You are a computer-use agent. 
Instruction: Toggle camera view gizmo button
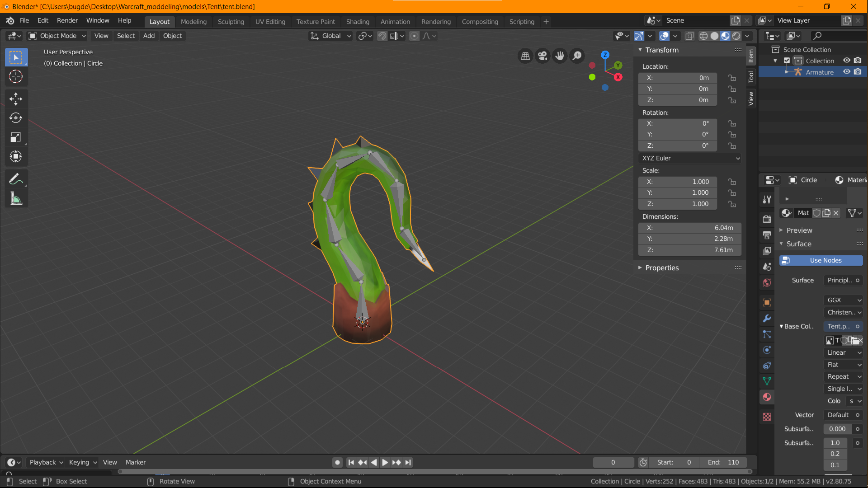point(542,56)
